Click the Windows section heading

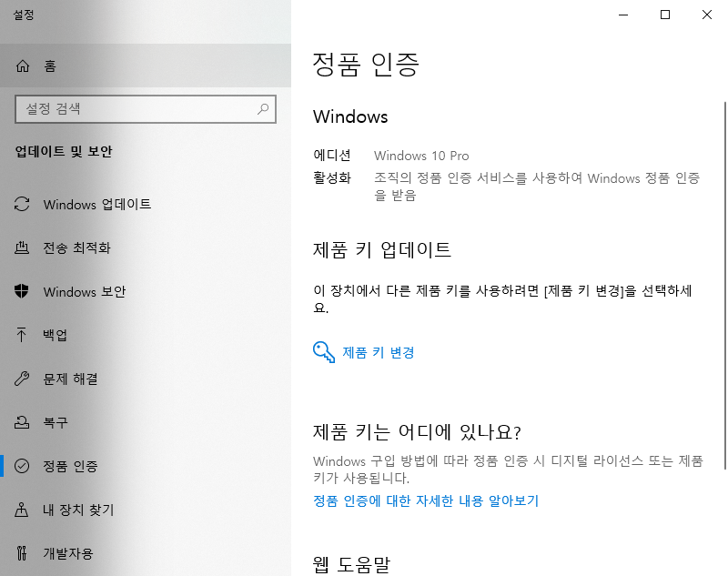(x=350, y=116)
